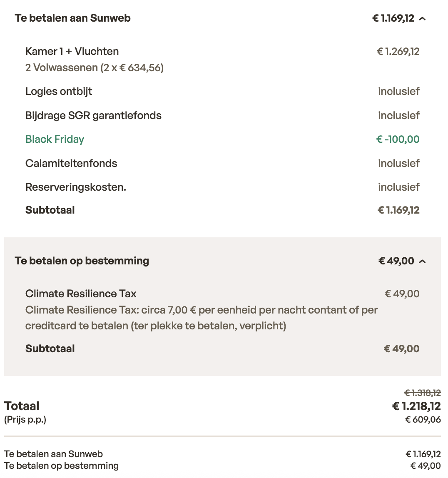
Task: Click the green Black Friday discount label
Action: tap(55, 139)
